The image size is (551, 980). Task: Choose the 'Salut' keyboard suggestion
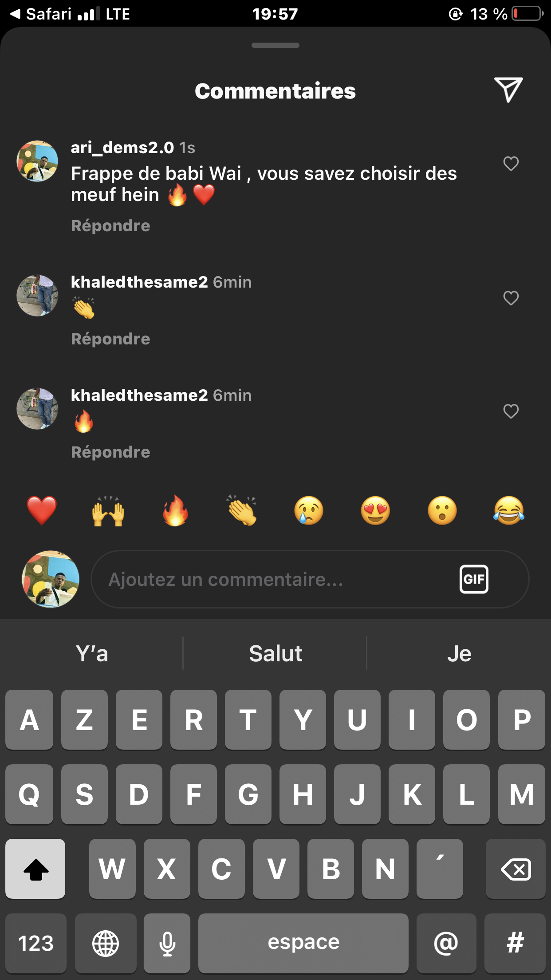(x=275, y=653)
